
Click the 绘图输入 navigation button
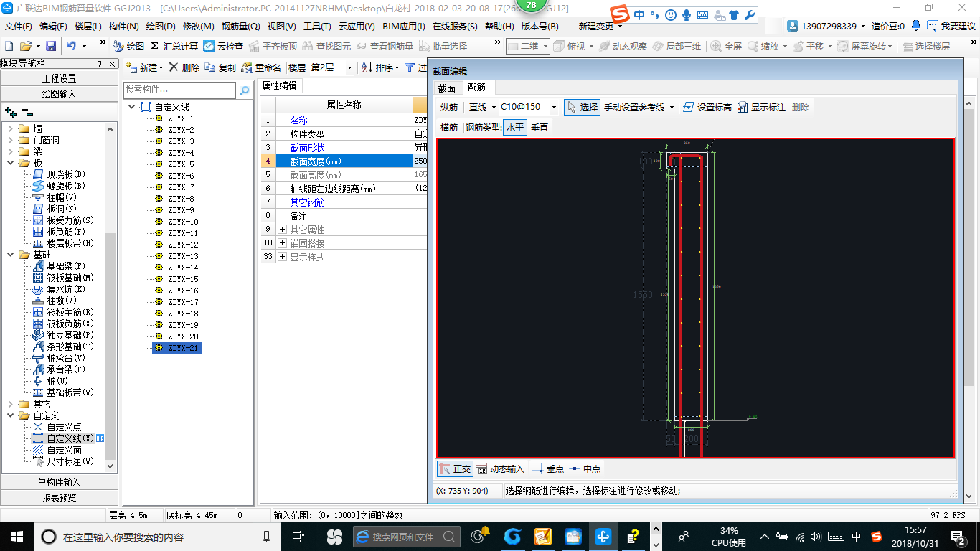coord(59,94)
